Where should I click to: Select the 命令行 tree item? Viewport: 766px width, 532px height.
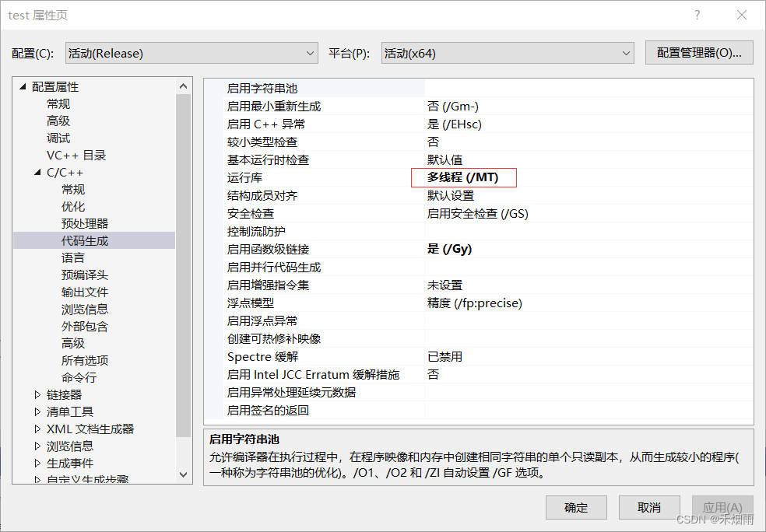[81, 377]
